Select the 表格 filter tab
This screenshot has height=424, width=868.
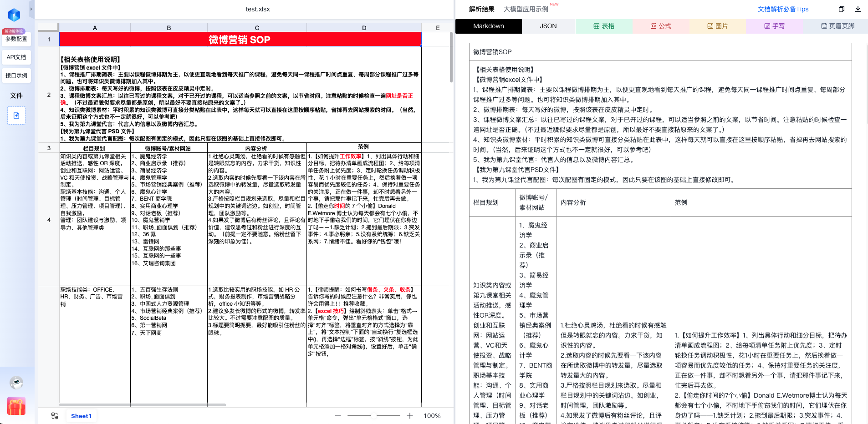(604, 26)
